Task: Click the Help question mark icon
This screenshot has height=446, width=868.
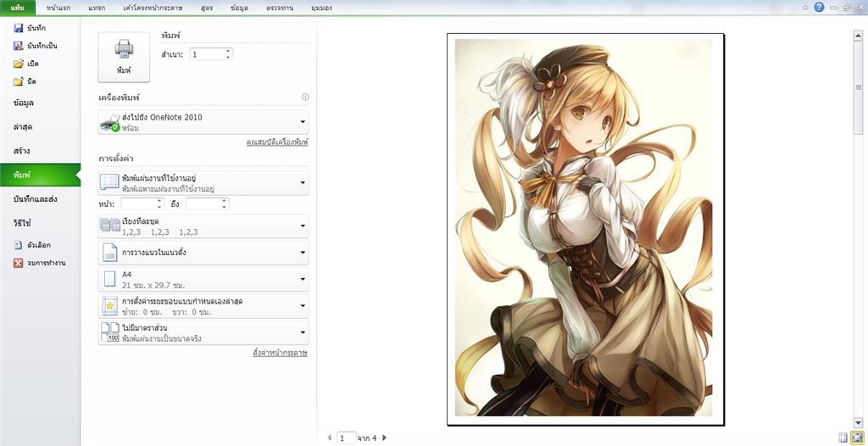Action: [820, 7]
